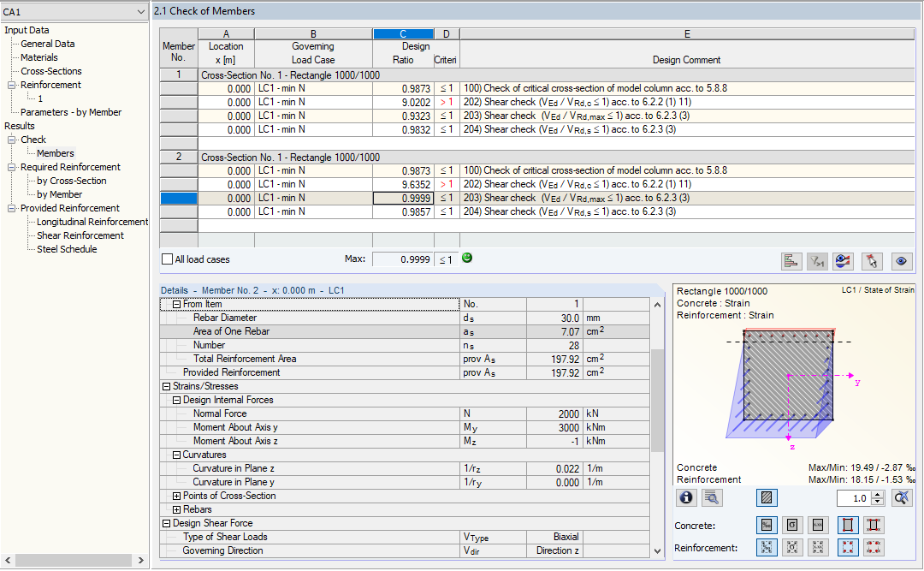Viewport: 924px width, 571px height.
Task: Click Max value field 0.9999
Action: (402, 259)
